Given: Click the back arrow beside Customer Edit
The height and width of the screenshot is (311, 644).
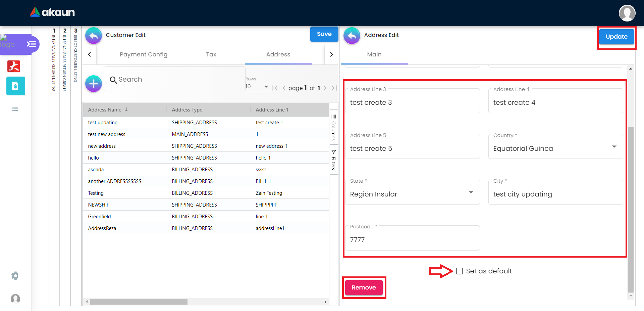Looking at the screenshot, I should tap(94, 36).
